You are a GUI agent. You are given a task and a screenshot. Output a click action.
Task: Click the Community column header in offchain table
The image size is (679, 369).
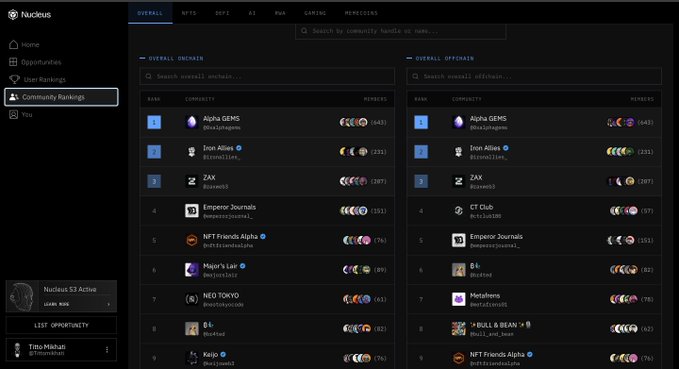pyautogui.click(x=466, y=99)
